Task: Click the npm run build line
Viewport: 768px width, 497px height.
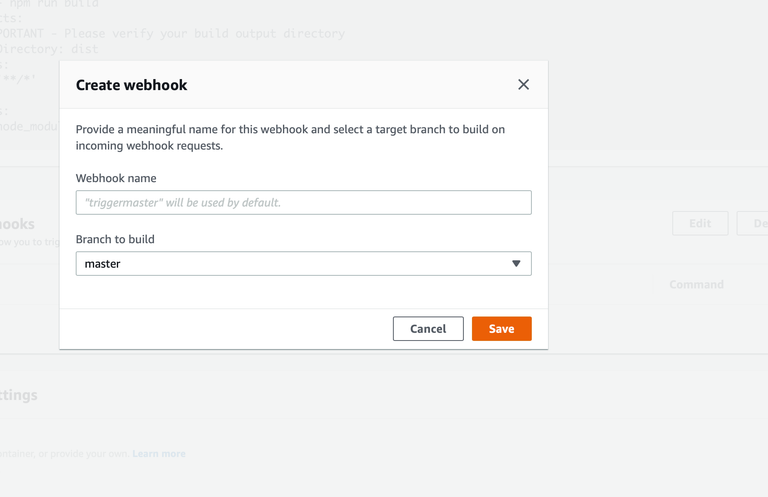Action: pos(55,5)
